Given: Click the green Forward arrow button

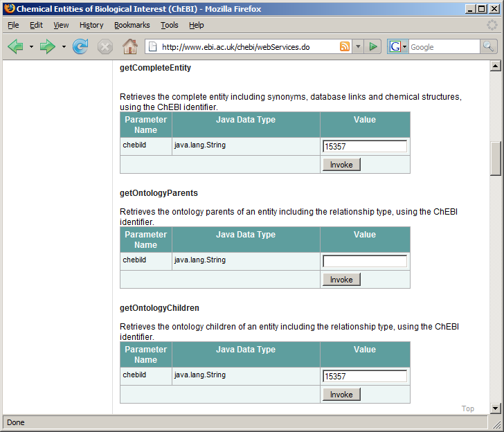Looking at the screenshot, I should tap(47, 46).
